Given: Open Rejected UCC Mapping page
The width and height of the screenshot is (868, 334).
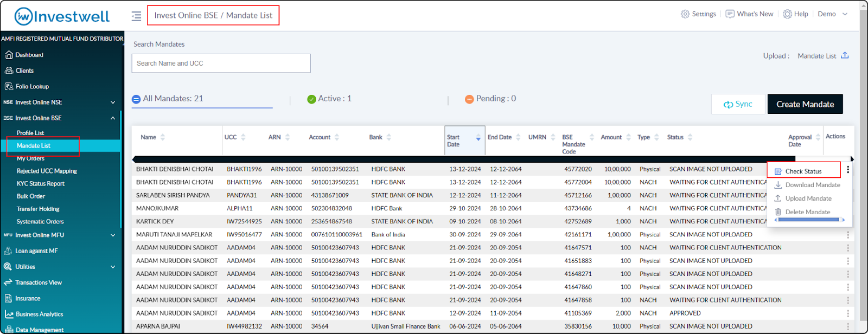Looking at the screenshot, I should tap(47, 171).
